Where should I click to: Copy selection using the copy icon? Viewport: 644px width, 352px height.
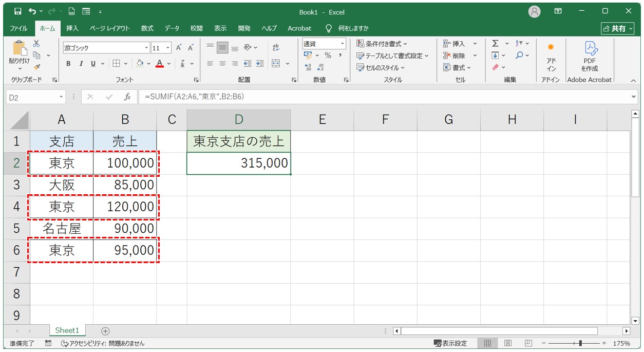36,55
